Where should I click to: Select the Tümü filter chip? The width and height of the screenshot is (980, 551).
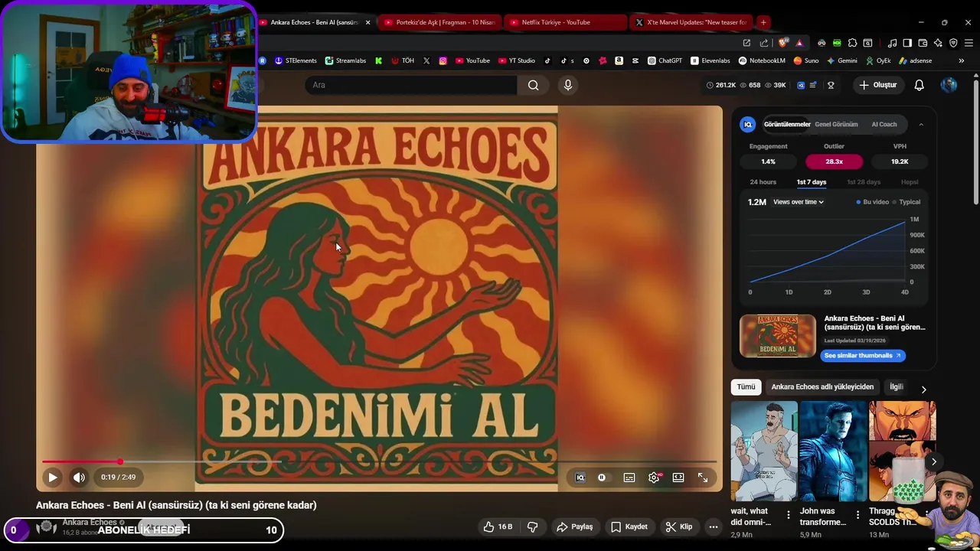(x=746, y=387)
